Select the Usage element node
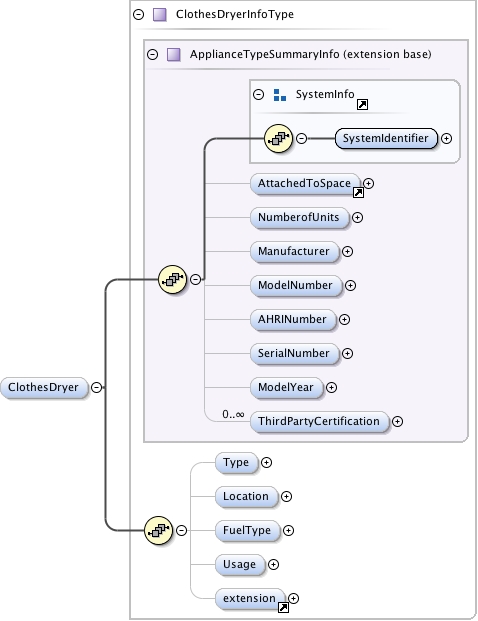This screenshot has height=621, width=478. [240, 564]
